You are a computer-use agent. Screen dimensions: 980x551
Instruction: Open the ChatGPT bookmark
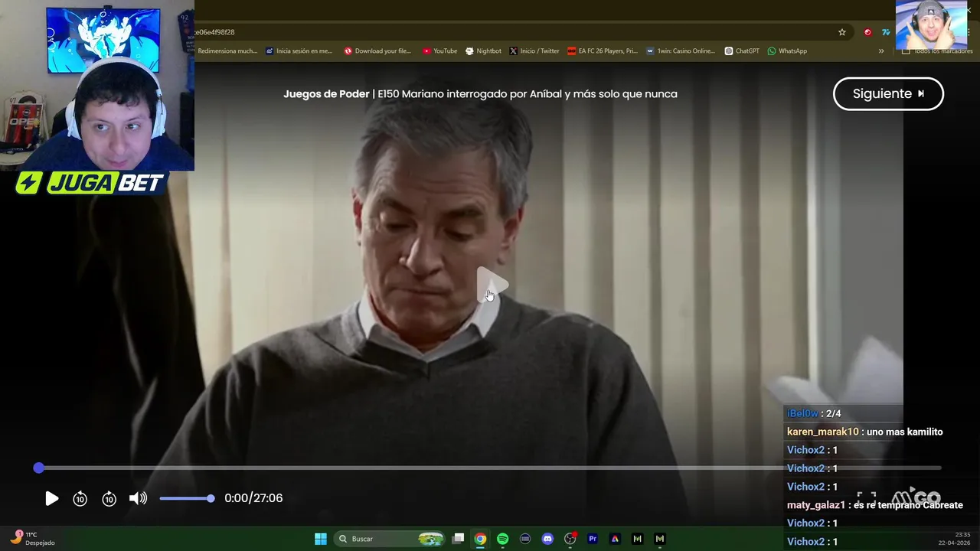pyautogui.click(x=741, y=51)
